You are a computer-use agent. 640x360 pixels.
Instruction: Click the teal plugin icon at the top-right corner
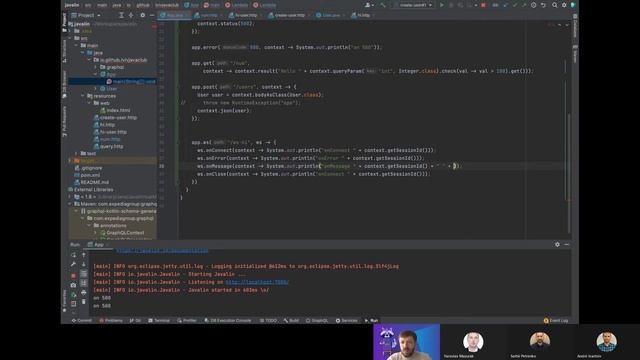click(573, 5)
